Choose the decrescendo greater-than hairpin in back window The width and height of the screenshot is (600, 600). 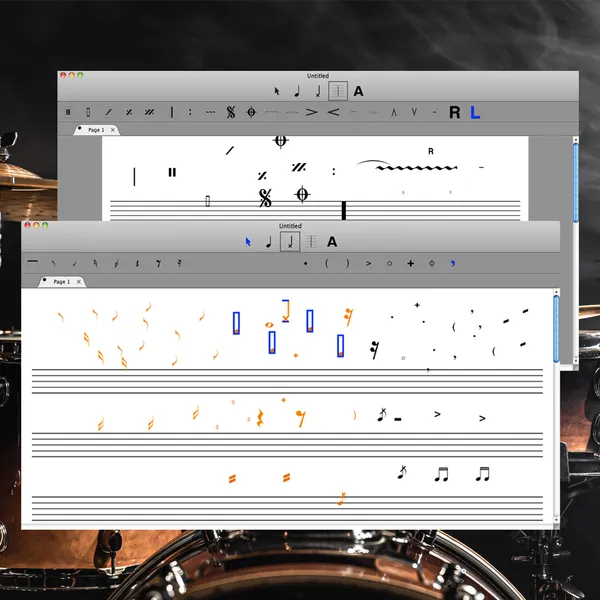tap(312, 112)
